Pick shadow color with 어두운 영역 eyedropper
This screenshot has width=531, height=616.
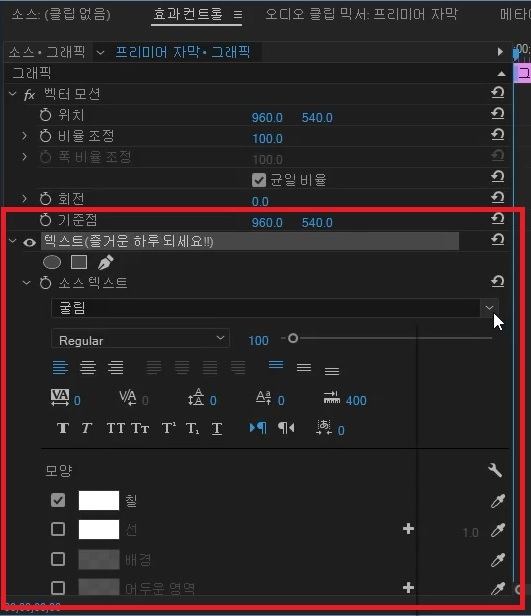click(498, 588)
